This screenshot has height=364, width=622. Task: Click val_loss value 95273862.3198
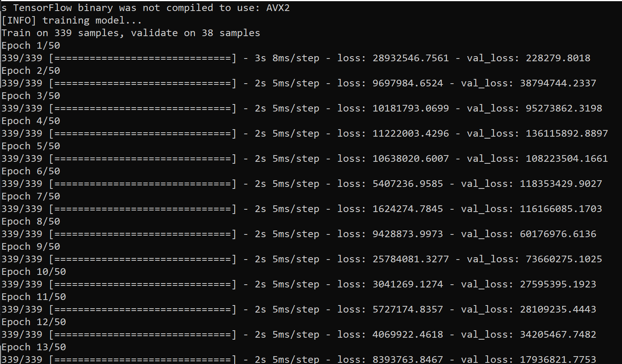[564, 108]
